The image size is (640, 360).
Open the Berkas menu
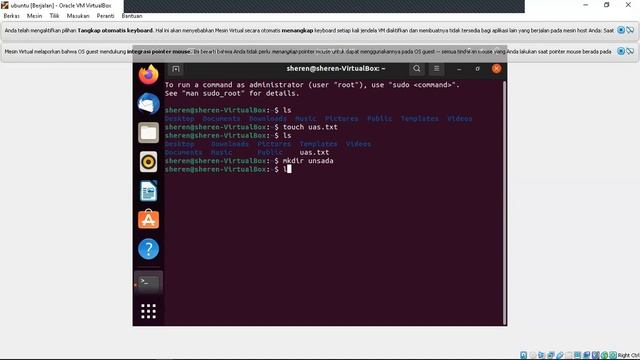click(x=11, y=16)
